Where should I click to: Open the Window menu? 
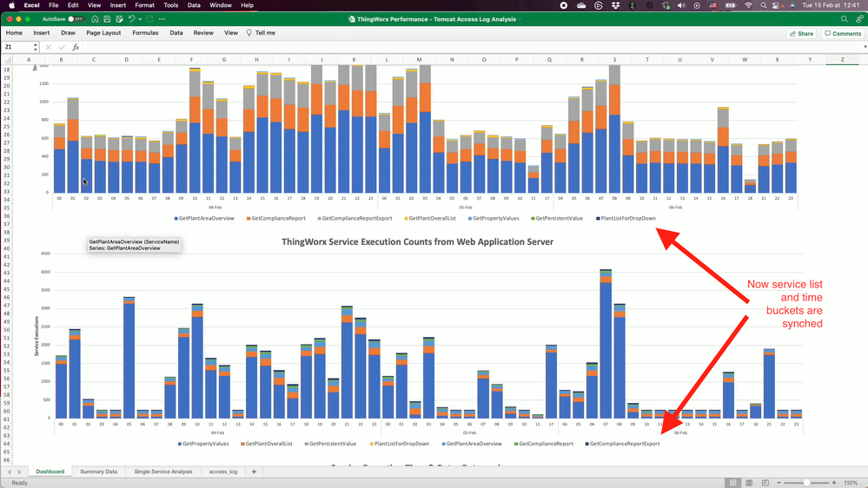[x=221, y=5]
